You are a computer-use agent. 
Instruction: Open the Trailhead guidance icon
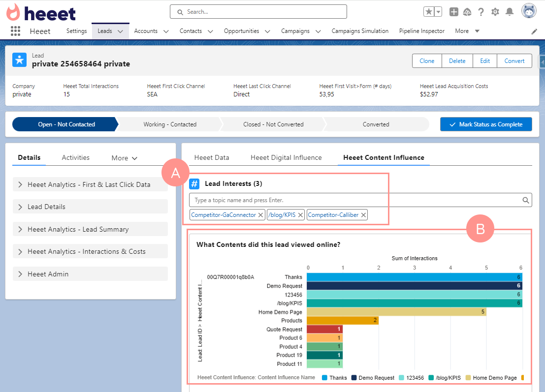point(467,12)
